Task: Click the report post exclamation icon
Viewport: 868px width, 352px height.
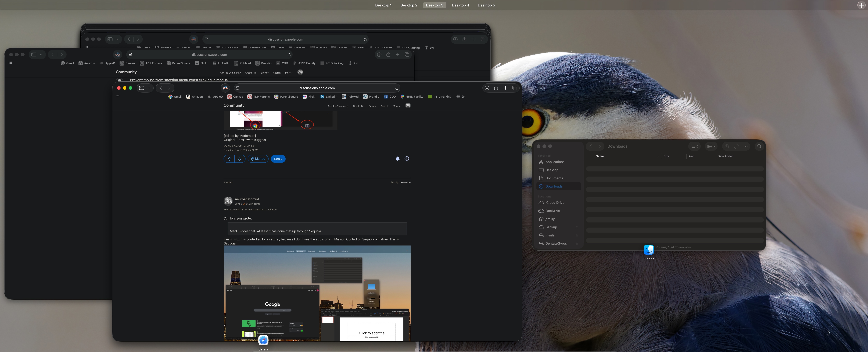Action: coord(407,159)
